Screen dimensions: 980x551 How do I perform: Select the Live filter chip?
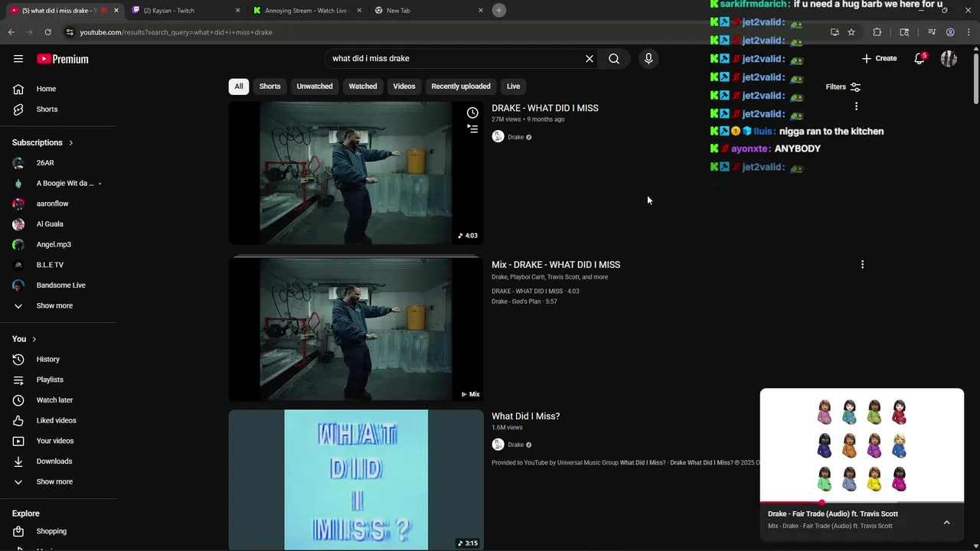click(x=513, y=86)
